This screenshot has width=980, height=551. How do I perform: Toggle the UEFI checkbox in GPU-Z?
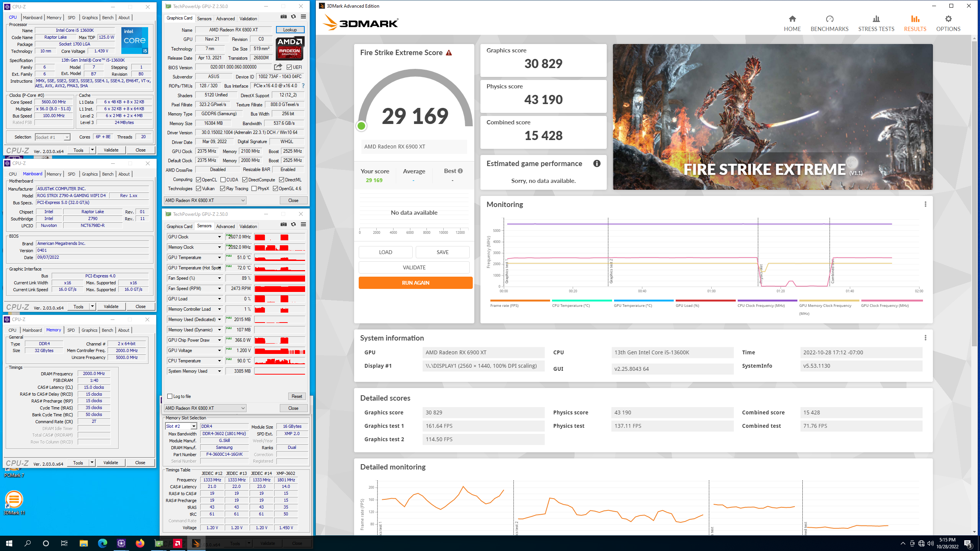[289, 67]
